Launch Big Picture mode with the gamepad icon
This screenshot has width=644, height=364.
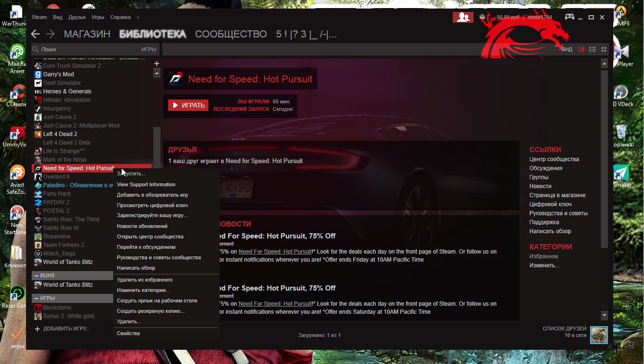pos(569,17)
